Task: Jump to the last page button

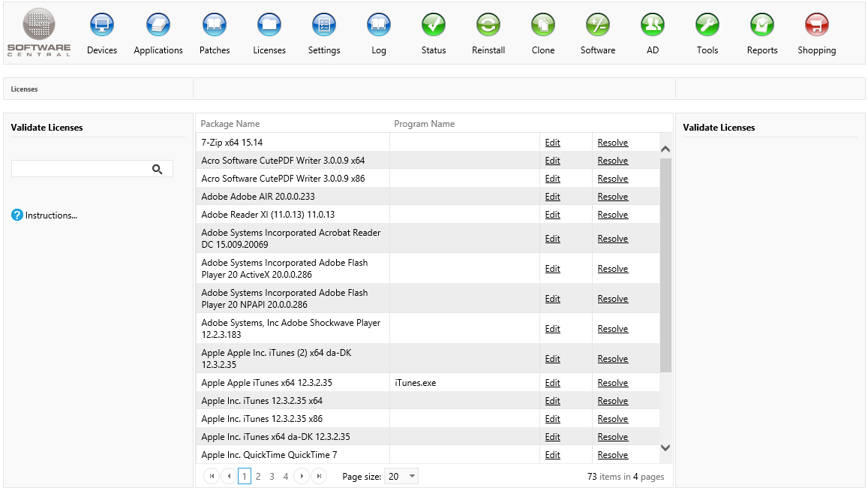Action: 319,477
